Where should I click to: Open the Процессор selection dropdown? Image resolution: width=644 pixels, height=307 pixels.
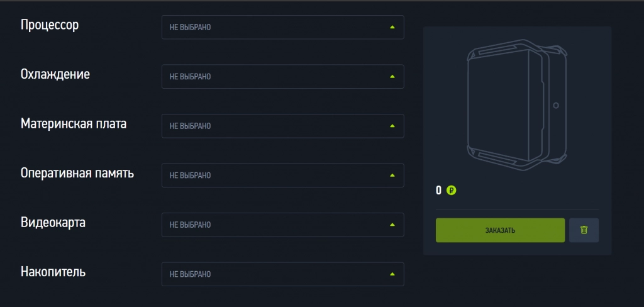click(x=282, y=28)
